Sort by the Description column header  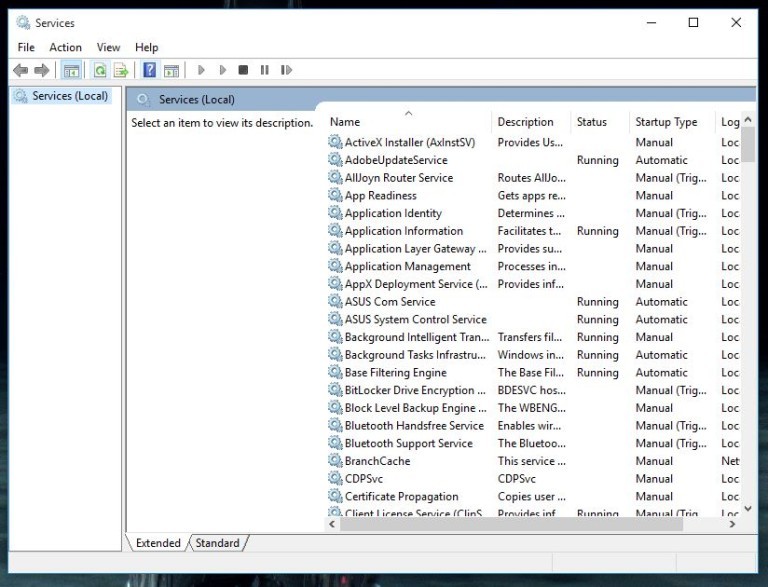click(531, 122)
